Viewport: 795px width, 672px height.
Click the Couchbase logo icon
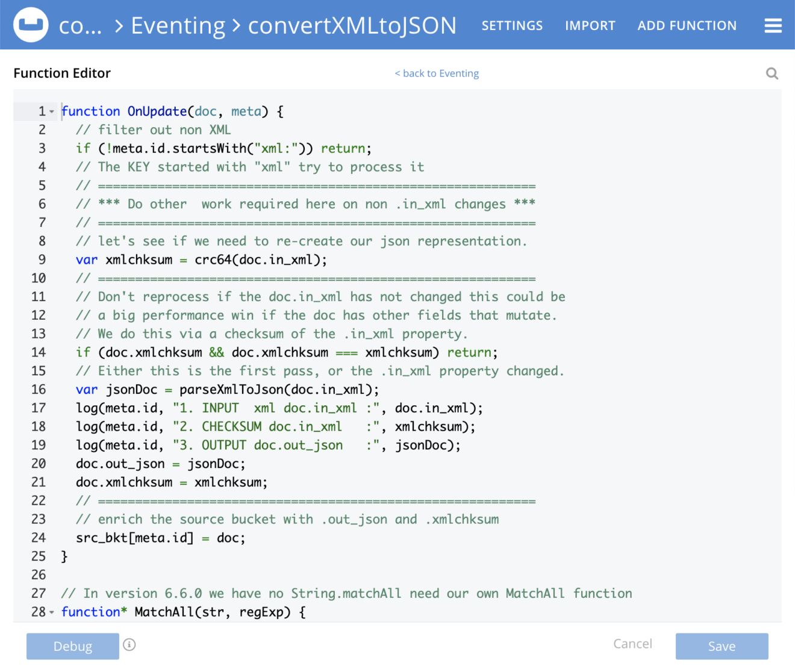pos(31,25)
